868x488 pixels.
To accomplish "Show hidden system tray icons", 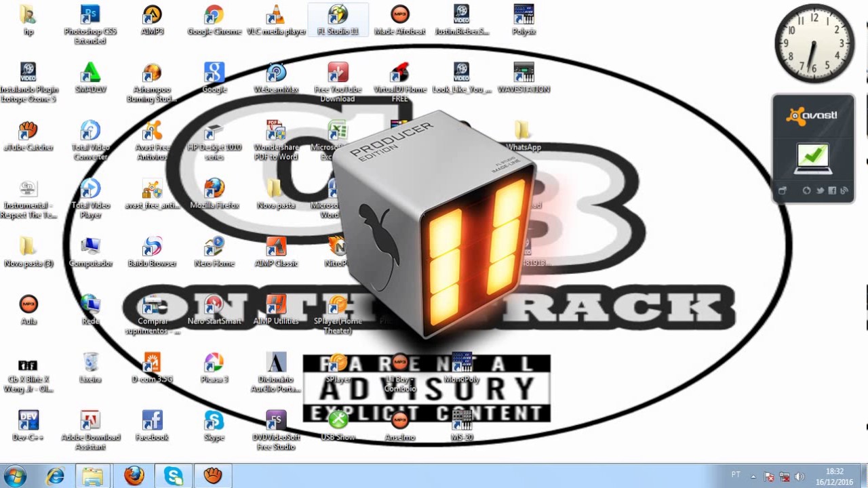I will pos(753,476).
